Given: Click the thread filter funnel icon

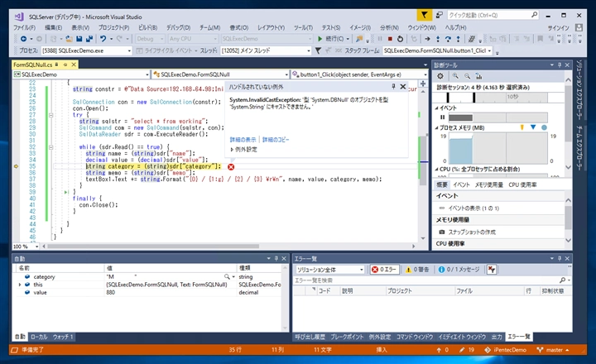Looking at the screenshot, I should pyautogui.click(x=318, y=50).
